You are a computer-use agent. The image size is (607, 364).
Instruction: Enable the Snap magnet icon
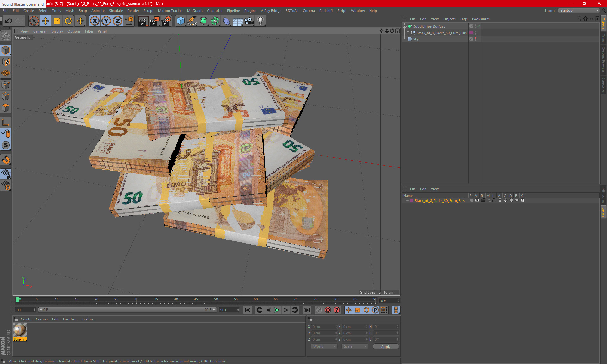pos(6,160)
